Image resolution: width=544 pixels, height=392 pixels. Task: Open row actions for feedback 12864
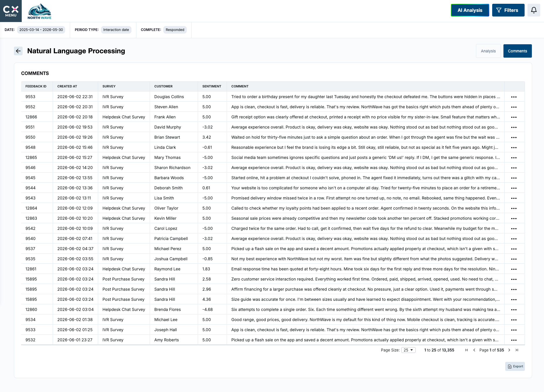pyautogui.click(x=514, y=208)
